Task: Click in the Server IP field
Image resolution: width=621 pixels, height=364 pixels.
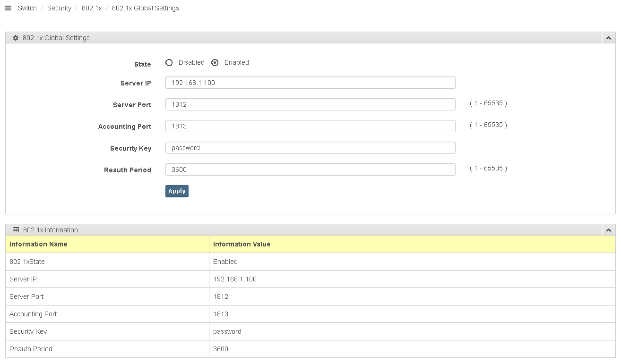Action: (x=310, y=83)
